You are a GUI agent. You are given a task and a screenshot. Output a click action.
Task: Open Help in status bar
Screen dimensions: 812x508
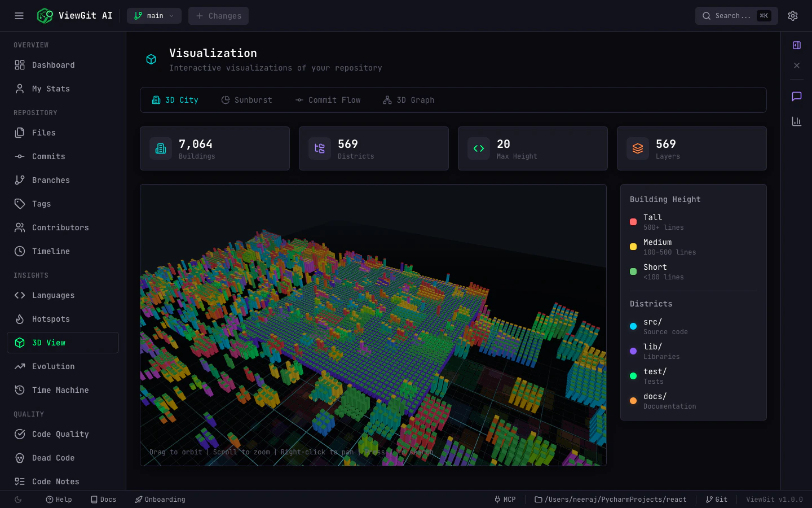click(59, 500)
